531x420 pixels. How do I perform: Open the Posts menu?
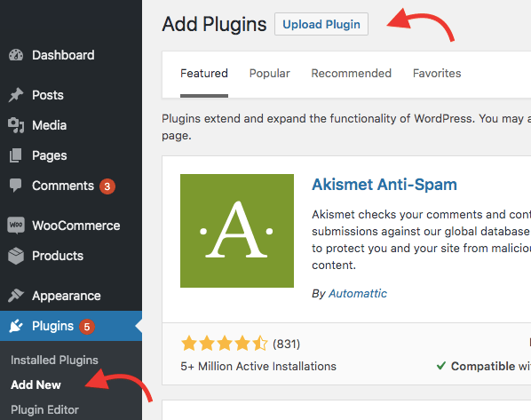[48, 95]
